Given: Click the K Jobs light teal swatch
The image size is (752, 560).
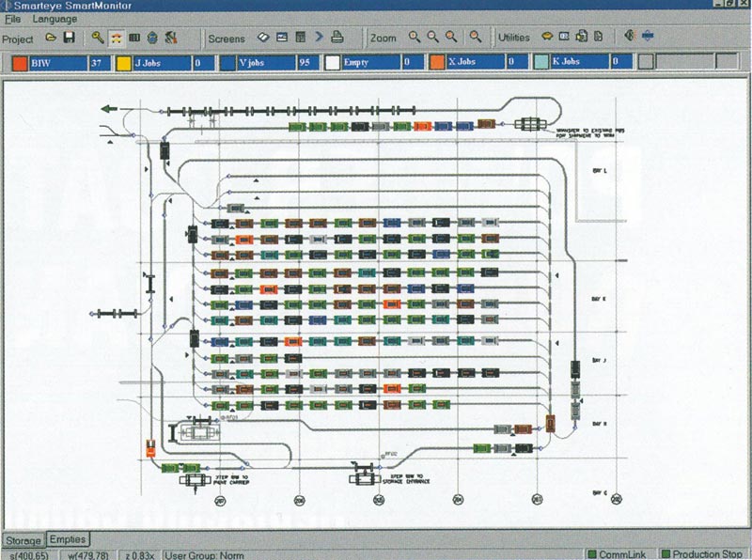Looking at the screenshot, I should [x=541, y=63].
